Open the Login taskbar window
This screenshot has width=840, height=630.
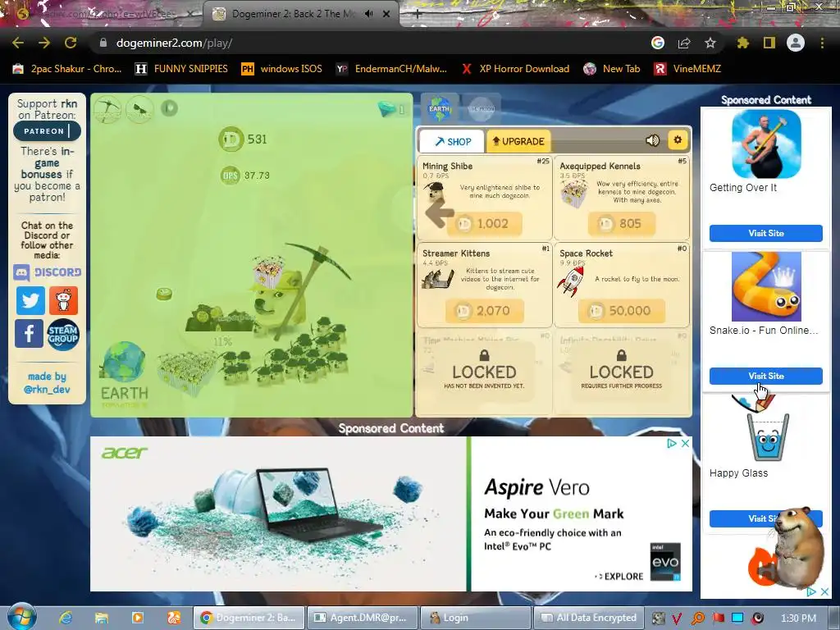475,618
